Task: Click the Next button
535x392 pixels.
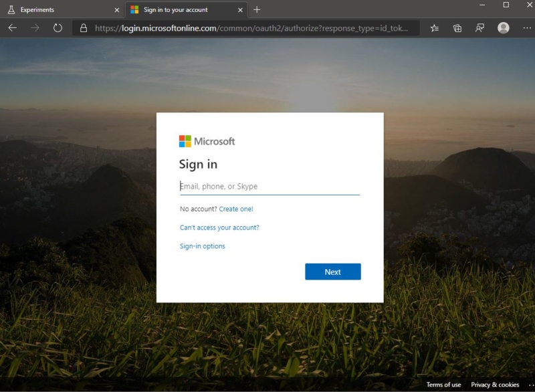Action: pyautogui.click(x=333, y=272)
